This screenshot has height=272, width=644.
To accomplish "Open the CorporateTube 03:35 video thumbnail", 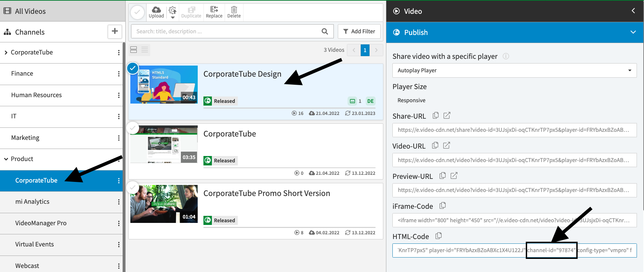I will pos(164,144).
